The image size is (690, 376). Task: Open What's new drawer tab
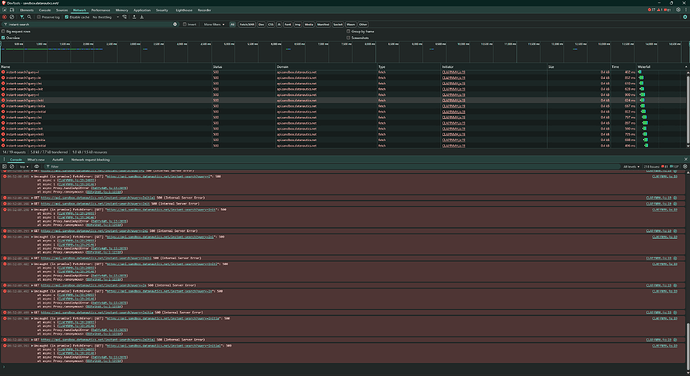click(x=36, y=159)
